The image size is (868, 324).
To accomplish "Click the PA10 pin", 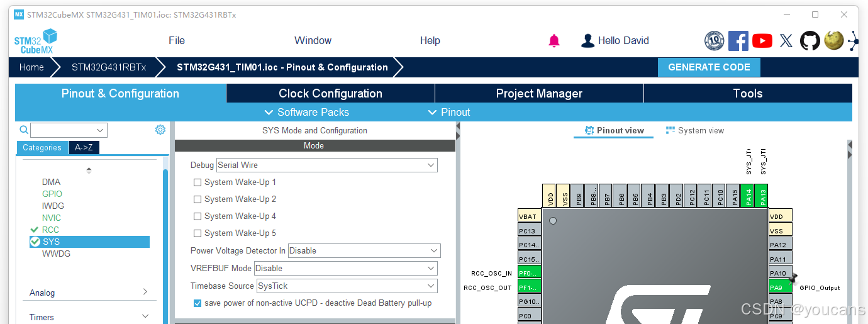I will pyautogui.click(x=781, y=273).
